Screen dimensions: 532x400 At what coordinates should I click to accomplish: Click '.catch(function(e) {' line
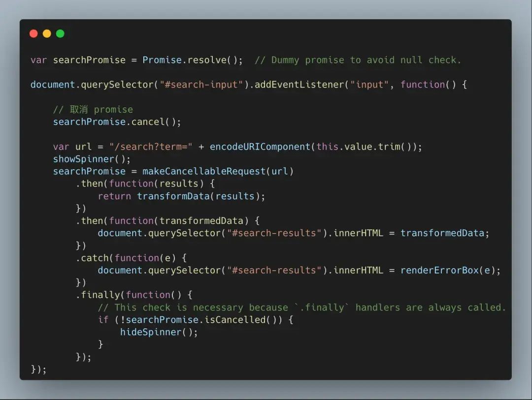(x=132, y=258)
